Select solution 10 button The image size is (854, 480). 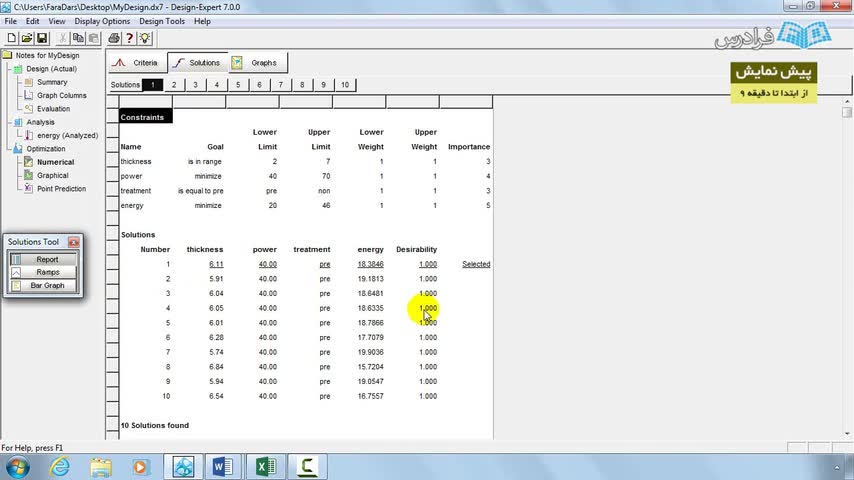point(345,85)
